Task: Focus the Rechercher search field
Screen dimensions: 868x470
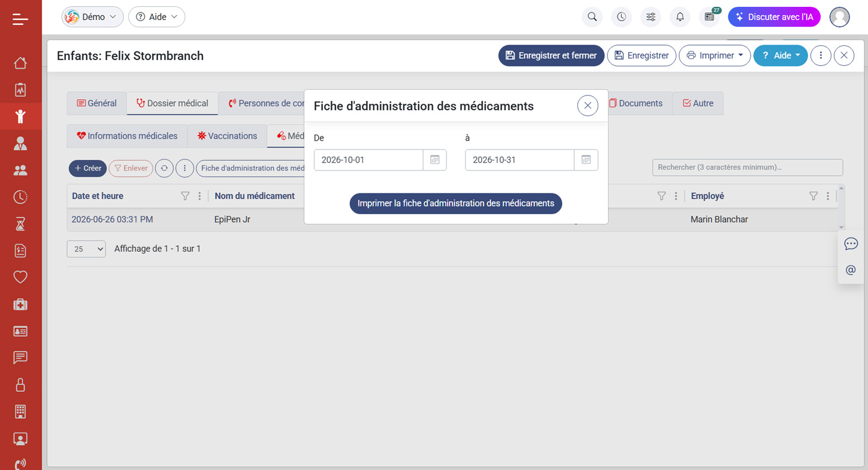Action: click(x=747, y=167)
